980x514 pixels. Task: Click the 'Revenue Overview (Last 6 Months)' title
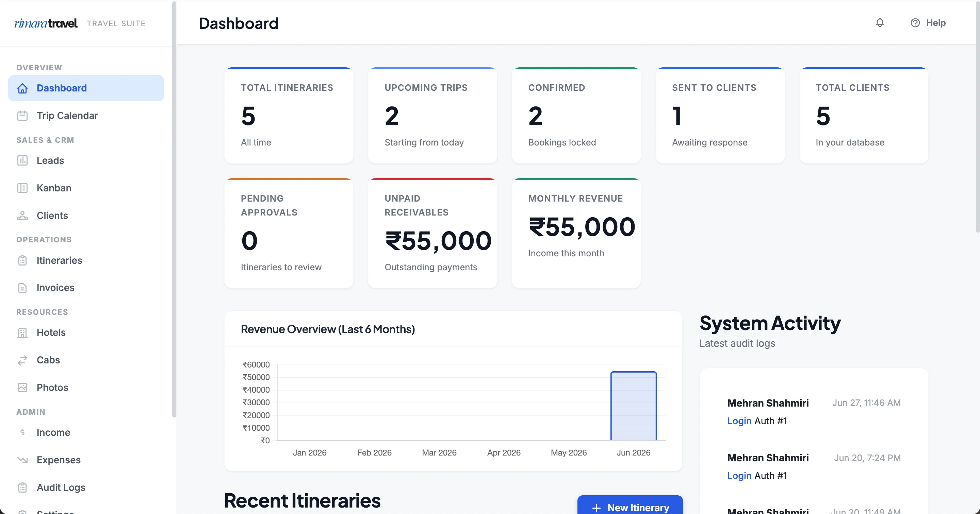click(328, 329)
